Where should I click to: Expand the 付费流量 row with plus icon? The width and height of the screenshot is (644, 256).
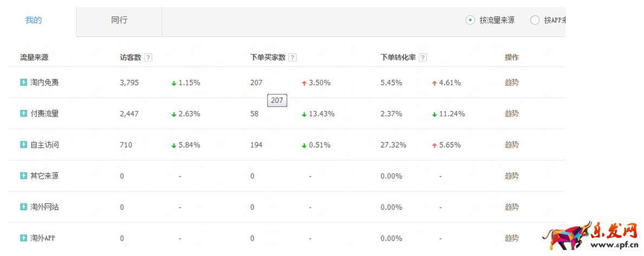coord(23,114)
